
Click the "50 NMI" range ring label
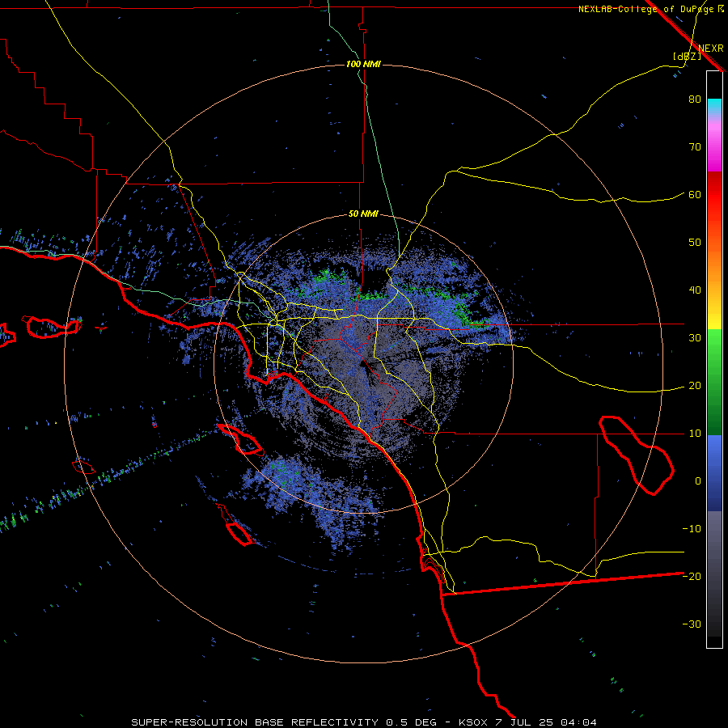[x=363, y=214]
